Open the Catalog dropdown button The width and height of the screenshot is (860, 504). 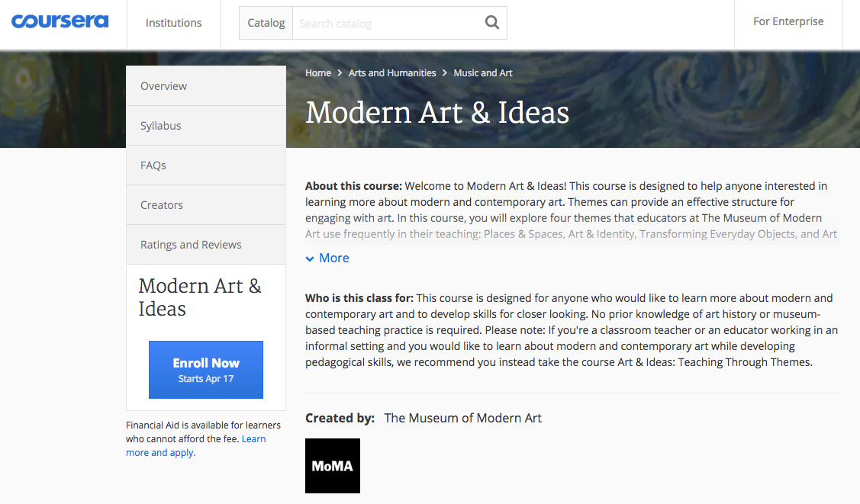pos(266,23)
